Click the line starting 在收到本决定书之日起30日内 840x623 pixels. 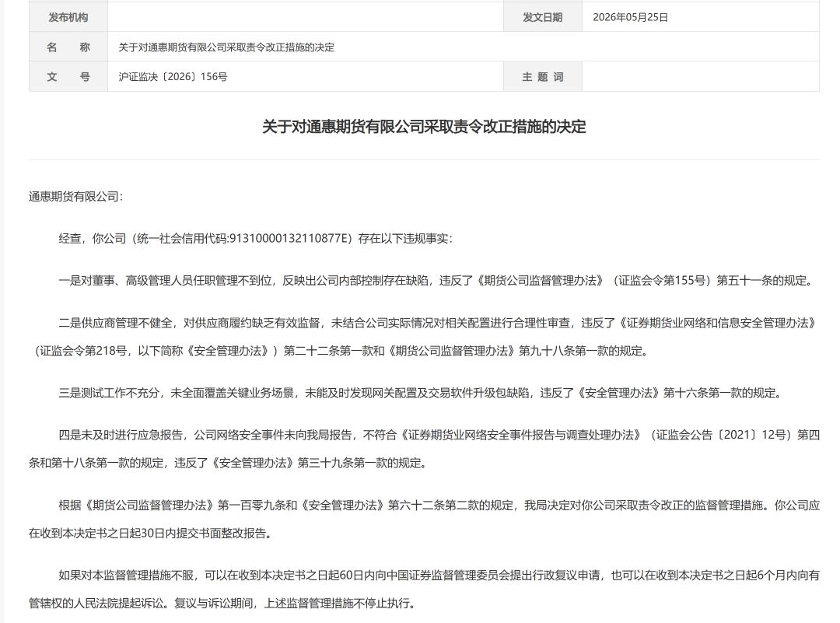(x=151, y=533)
